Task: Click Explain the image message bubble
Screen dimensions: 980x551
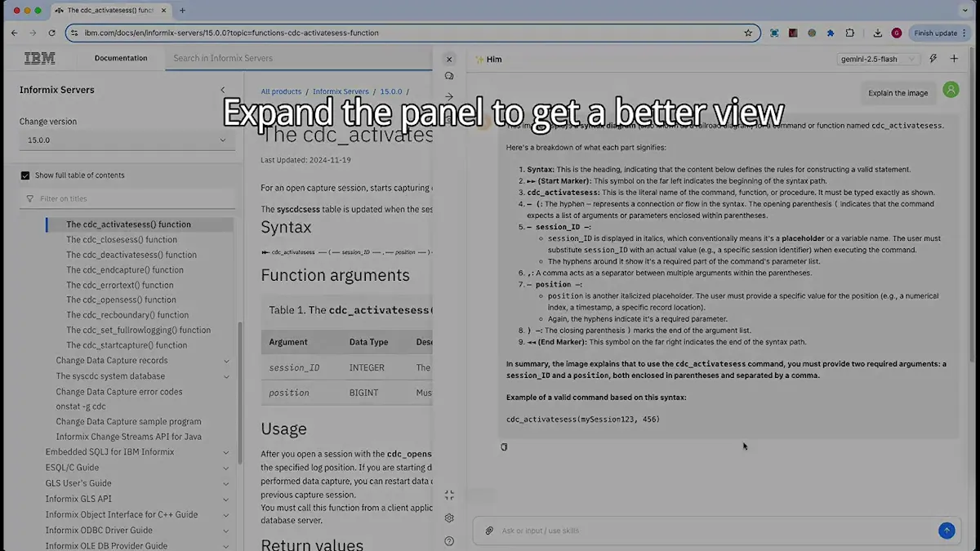Action: (x=898, y=93)
